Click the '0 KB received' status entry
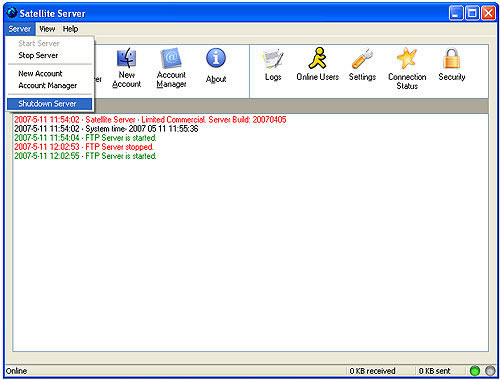The image size is (500, 380). coord(372,371)
